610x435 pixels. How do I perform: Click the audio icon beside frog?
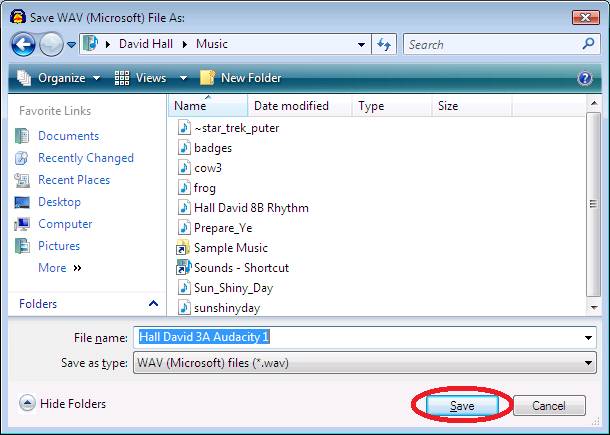coord(184,188)
